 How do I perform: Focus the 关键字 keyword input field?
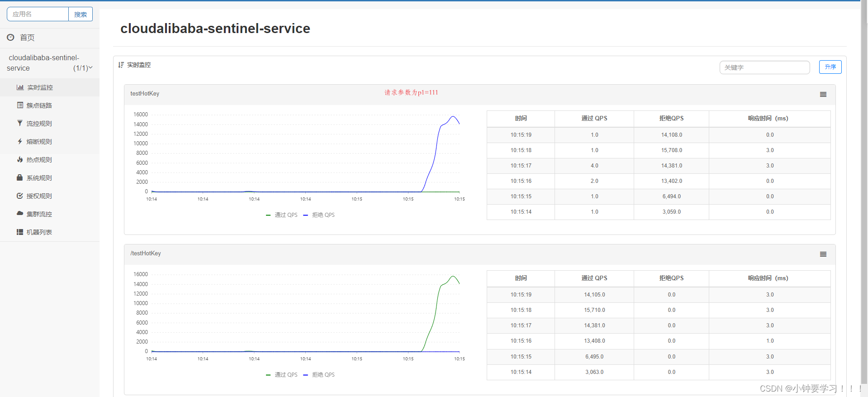coord(764,67)
